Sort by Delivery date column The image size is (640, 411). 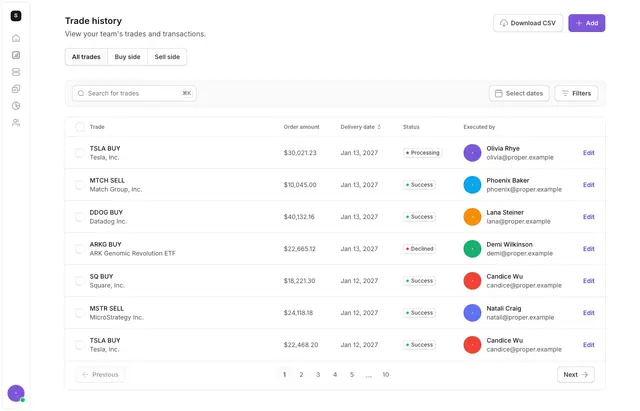[x=361, y=127]
